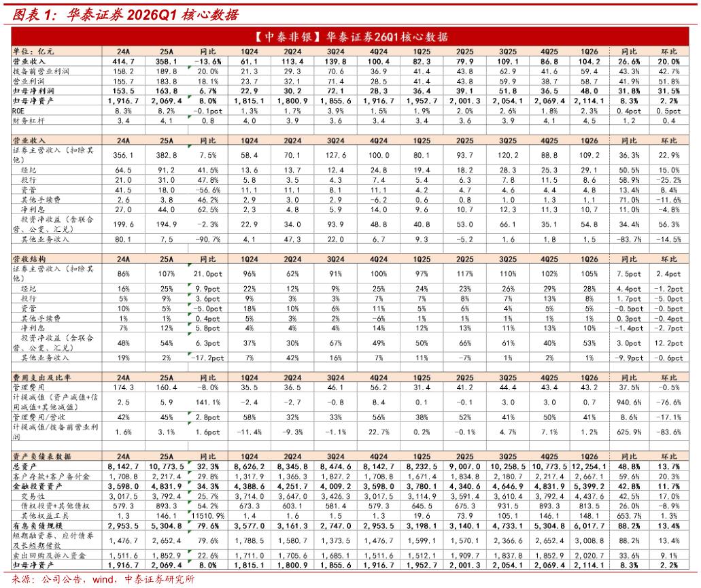Click the 营业收入 year-over-year value "-13.6%"
This screenshot has height=588, width=701.
click(208, 62)
